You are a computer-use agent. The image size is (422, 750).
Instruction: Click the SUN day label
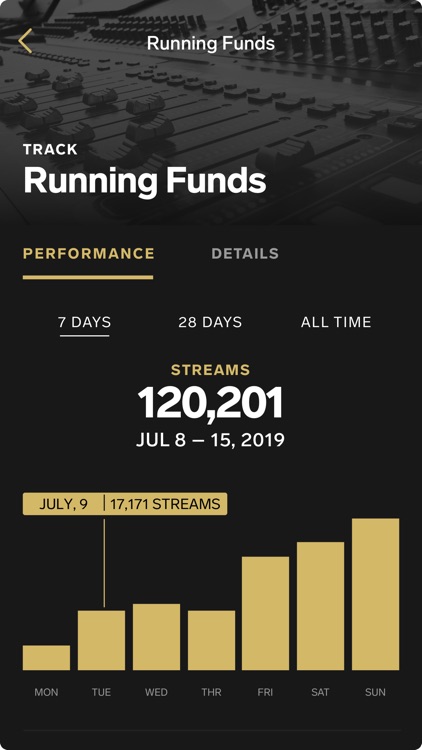pyautogui.click(x=375, y=692)
